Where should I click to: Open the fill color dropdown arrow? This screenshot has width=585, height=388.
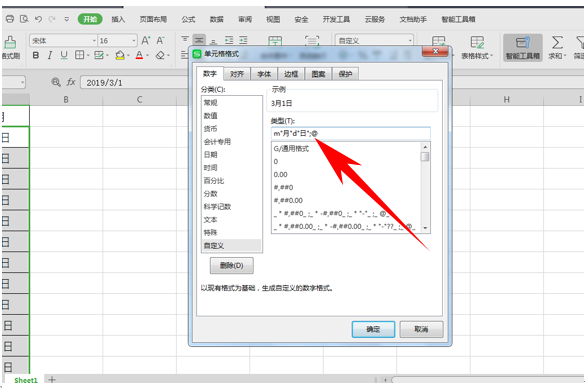[128, 56]
